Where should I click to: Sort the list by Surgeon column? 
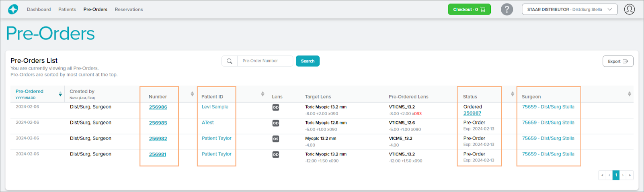pos(629,94)
